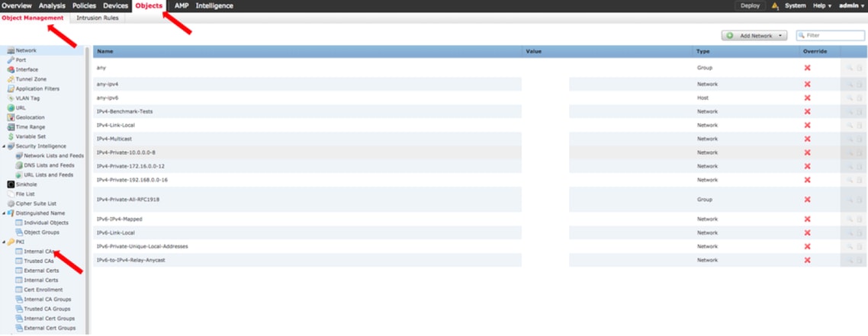868x336 pixels.
Task: Click the Trusted CAs icon
Action: pos(19,261)
